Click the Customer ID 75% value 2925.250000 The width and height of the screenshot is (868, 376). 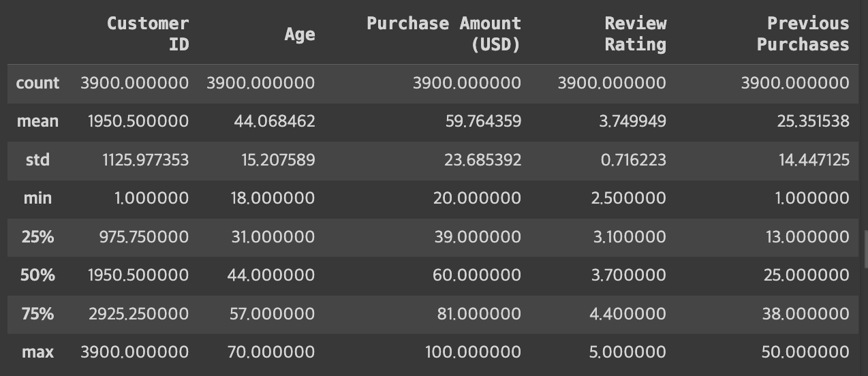tap(138, 314)
